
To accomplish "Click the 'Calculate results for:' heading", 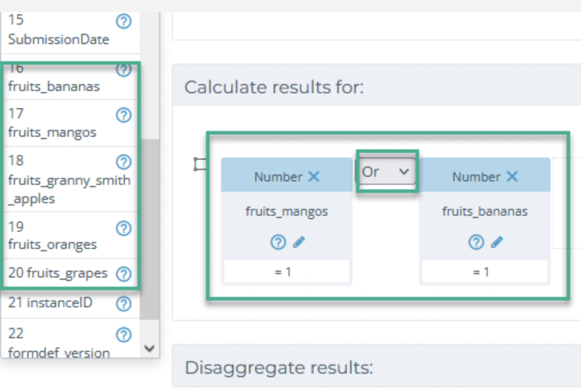I will (x=274, y=88).
